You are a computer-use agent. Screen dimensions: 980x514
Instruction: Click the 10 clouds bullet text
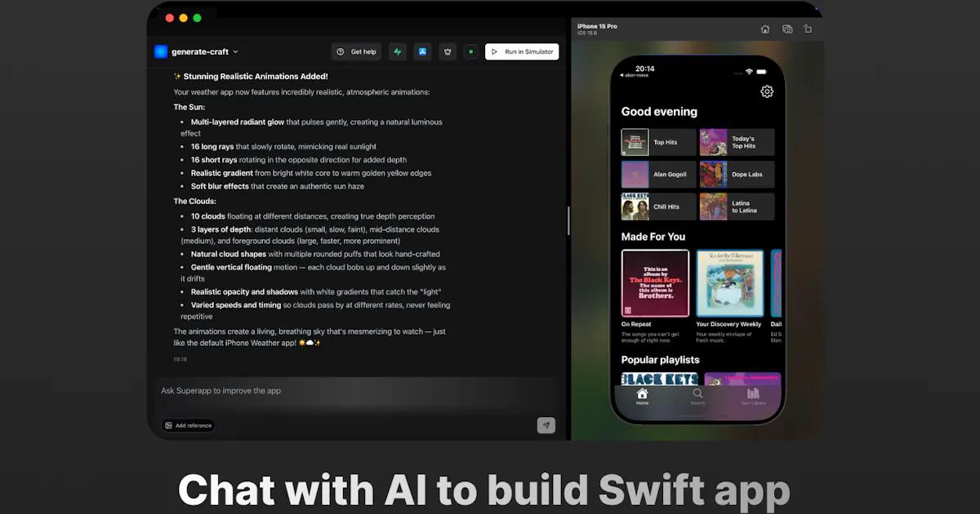coord(313,216)
